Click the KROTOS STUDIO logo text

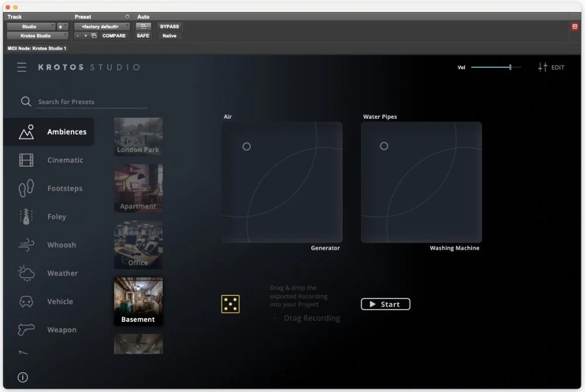coord(89,67)
